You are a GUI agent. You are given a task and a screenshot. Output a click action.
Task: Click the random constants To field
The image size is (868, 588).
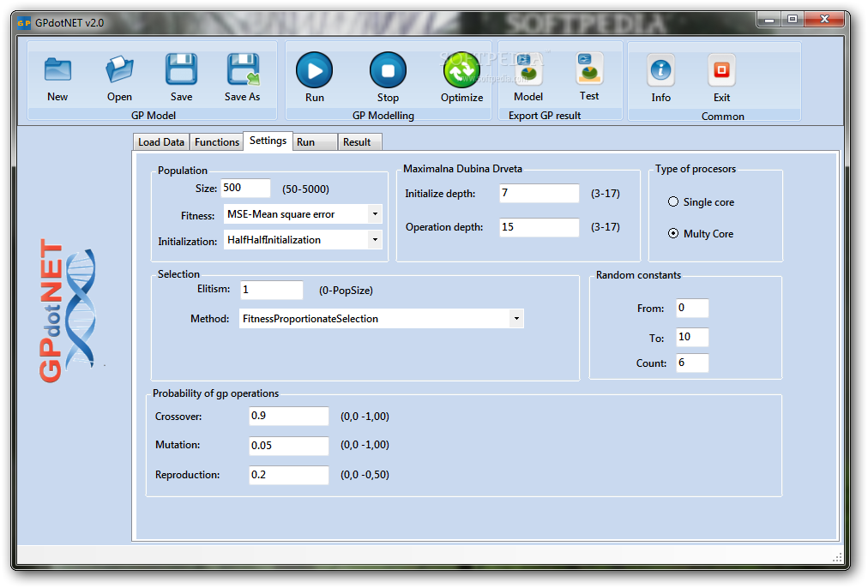pyautogui.click(x=692, y=337)
